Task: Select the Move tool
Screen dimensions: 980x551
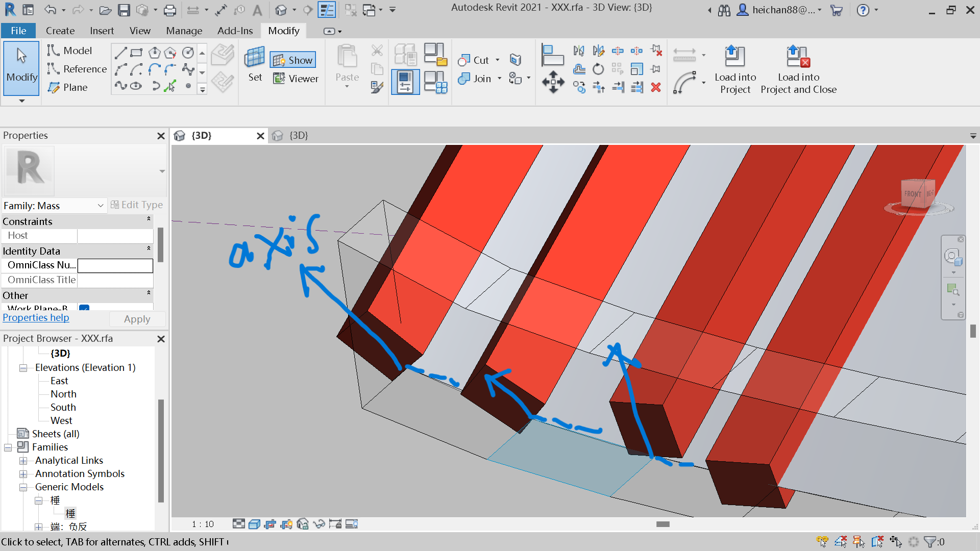Action: click(553, 82)
